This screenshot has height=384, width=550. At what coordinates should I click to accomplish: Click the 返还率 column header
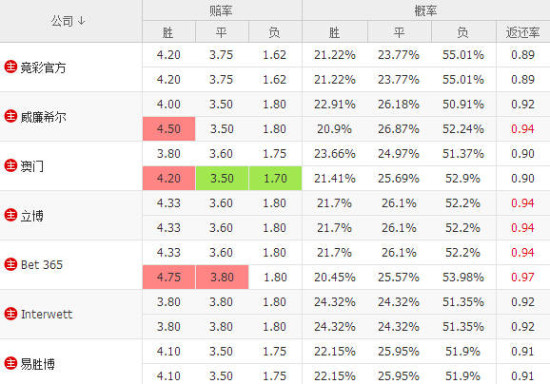(523, 32)
